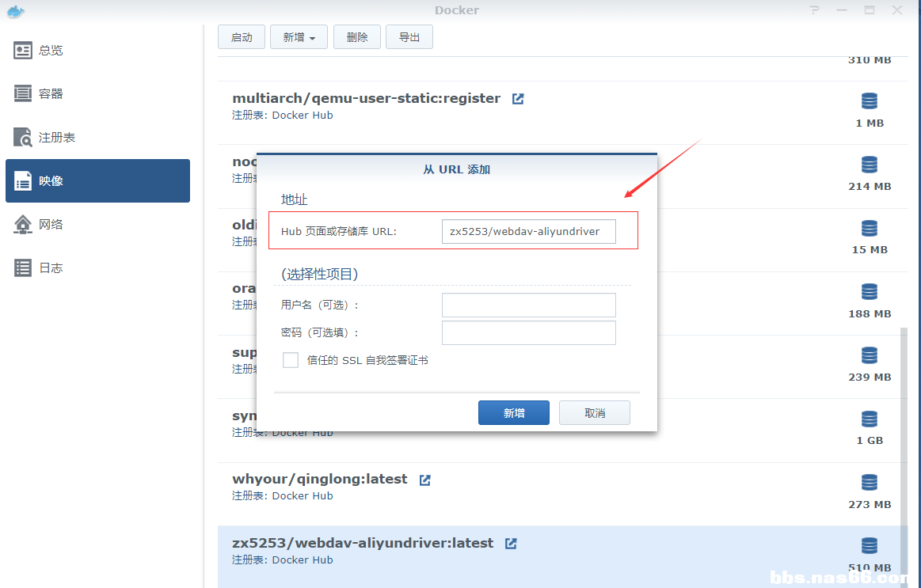Open external link for whyour/qinglong:latest
The width and height of the screenshot is (921, 588).
(424, 480)
